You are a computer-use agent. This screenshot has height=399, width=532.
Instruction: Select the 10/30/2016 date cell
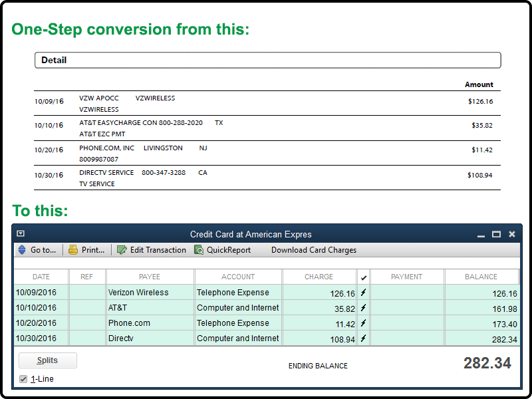click(x=41, y=338)
